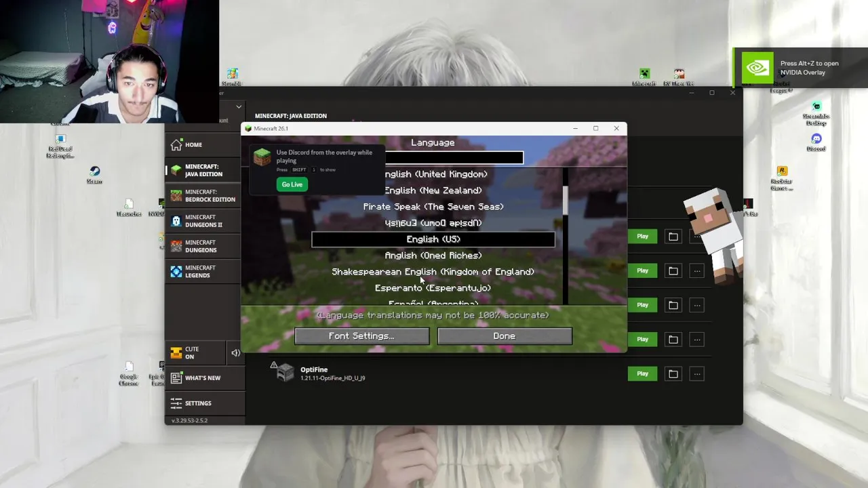Select Minecraft: Bedrock Edition in launcher sidebar
The width and height of the screenshot is (868, 488).
click(204, 196)
